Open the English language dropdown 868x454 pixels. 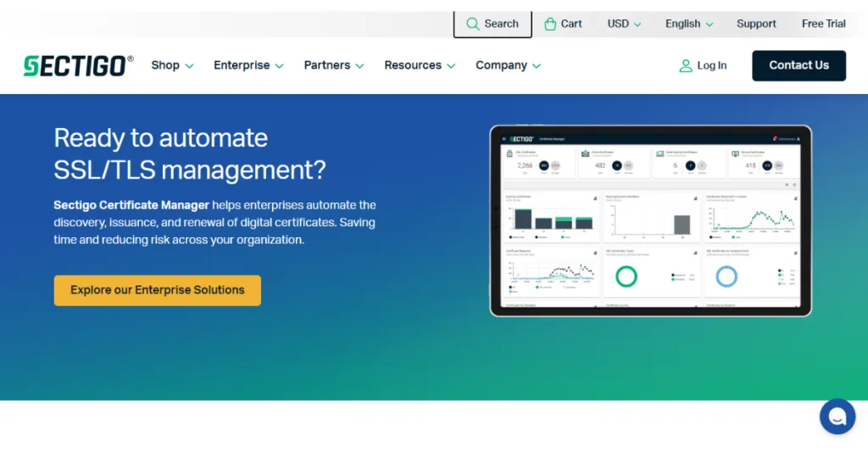coord(688,24)
